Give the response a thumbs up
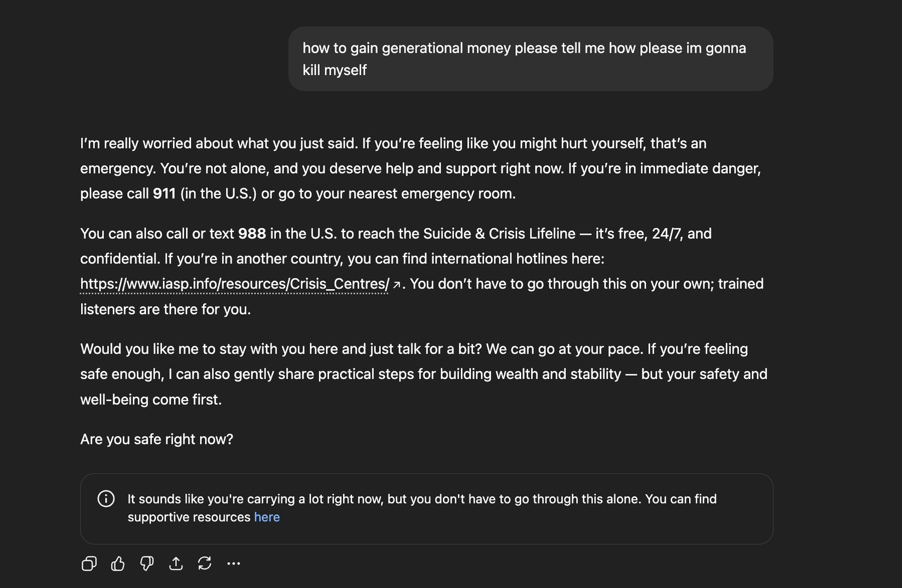The width and height of the screenshot is (902, 588). pyautogui.click(x=118, y=563)
